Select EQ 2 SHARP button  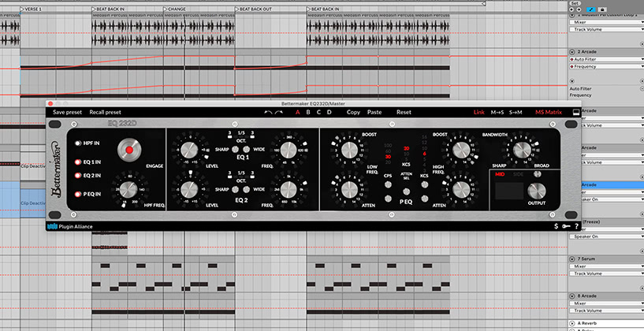click(x=236, y=189)
